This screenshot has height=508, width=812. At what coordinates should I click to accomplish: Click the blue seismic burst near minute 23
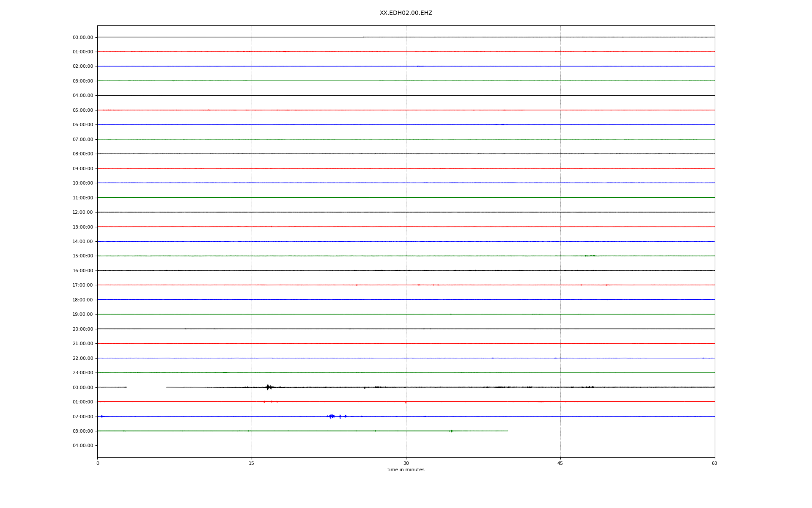331,416
